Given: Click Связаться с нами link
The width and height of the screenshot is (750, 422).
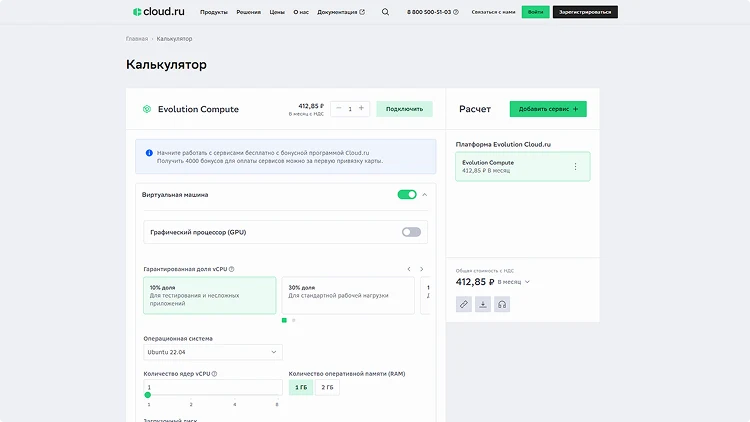Looking at the screenshot, I should point(493,12).
